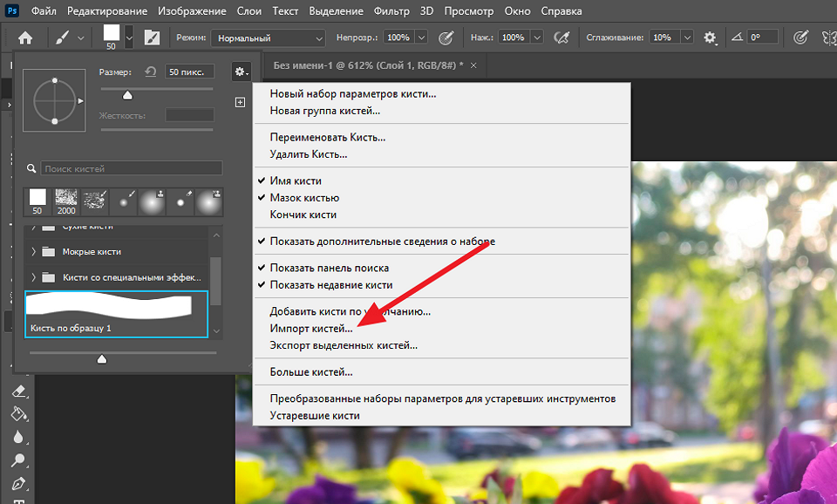Viewport: 837px width, 504px height.
Task: Select the Pen tool
Action: (x=18, y=483)
